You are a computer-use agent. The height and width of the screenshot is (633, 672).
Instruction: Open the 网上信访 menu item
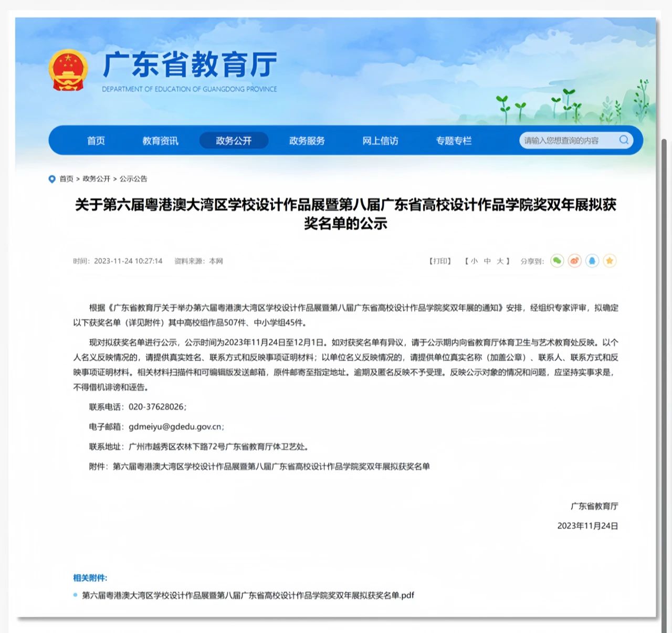tap(380, 141)
